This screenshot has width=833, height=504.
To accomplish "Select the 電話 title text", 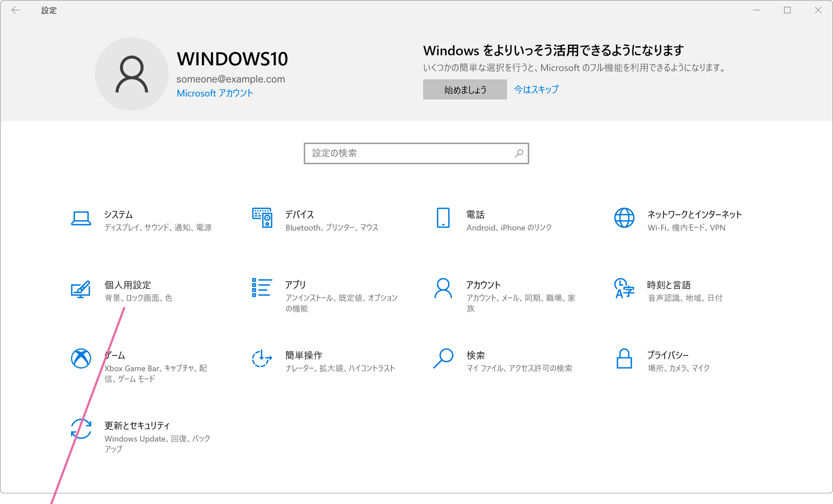I will click(475, 214).
